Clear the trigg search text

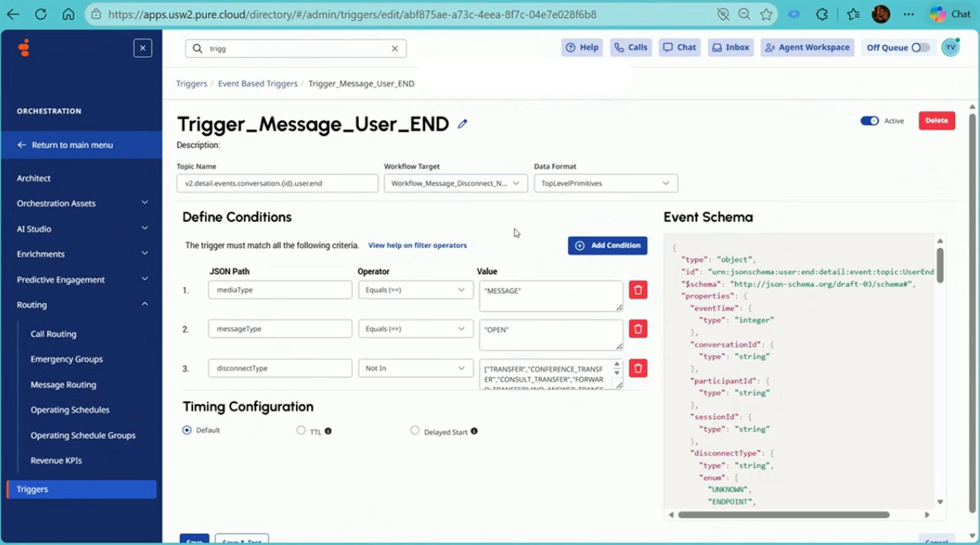point(395,49)
